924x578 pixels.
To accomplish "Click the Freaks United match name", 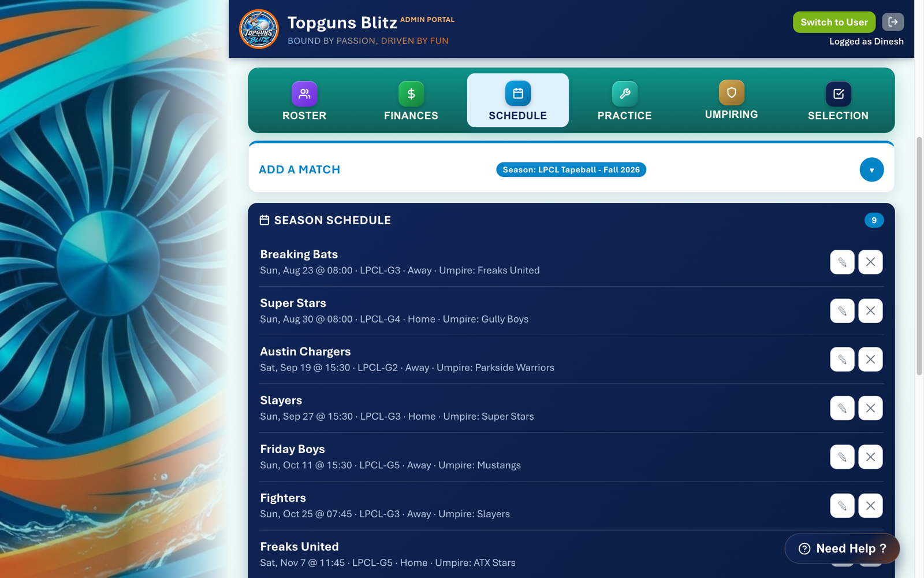I will click(x=299, y=547).
